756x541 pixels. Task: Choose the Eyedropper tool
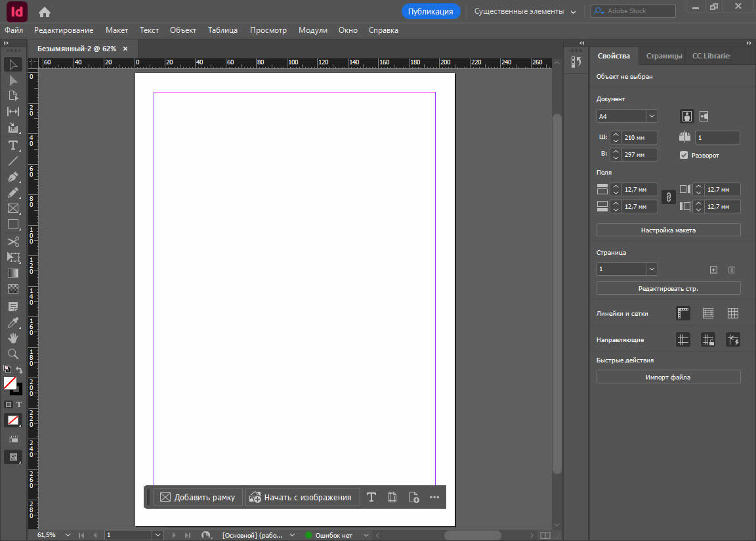tap(12, 322)
